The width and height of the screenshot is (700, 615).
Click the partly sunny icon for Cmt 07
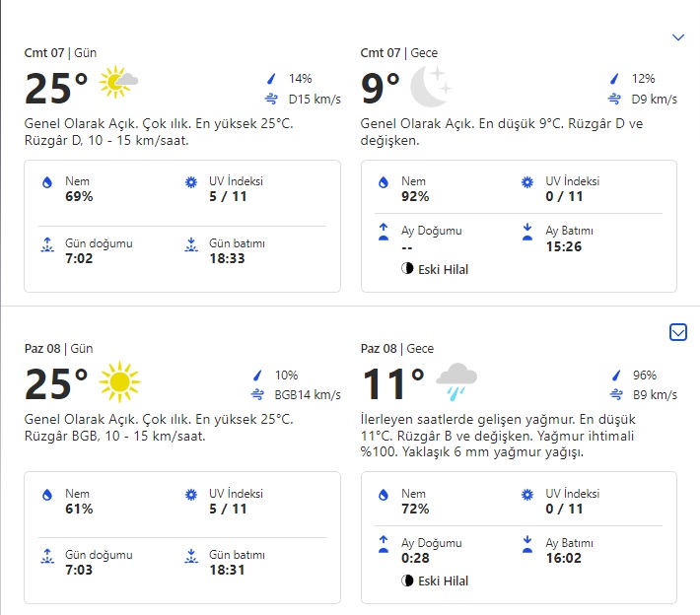(119, 83)
